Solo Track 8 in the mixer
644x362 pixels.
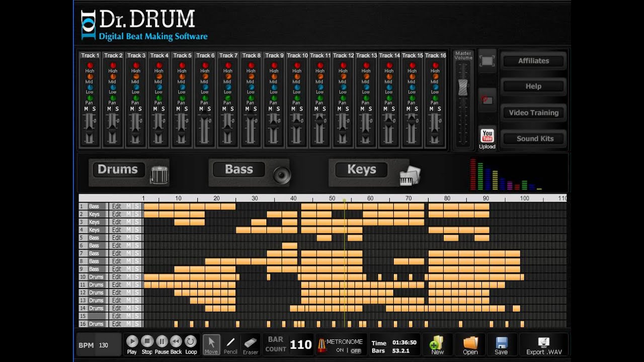[255, 109]
